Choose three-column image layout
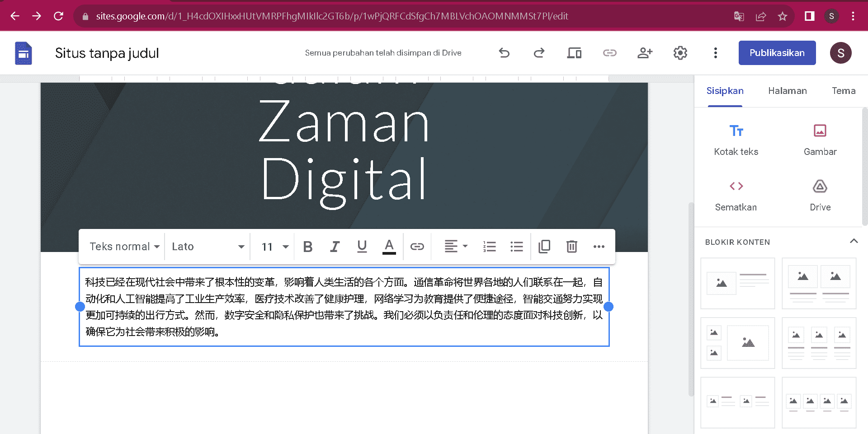This screenshot has width=868, height=434. 819,343
